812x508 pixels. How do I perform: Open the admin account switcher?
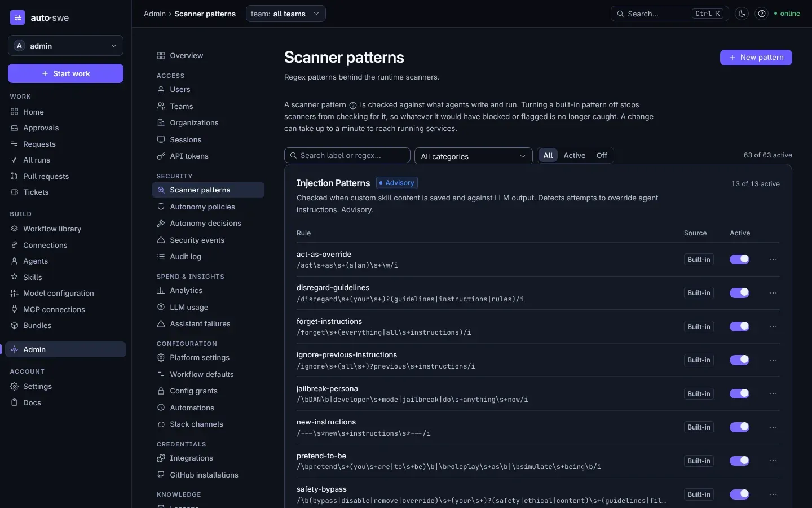(x=65, y=46)
